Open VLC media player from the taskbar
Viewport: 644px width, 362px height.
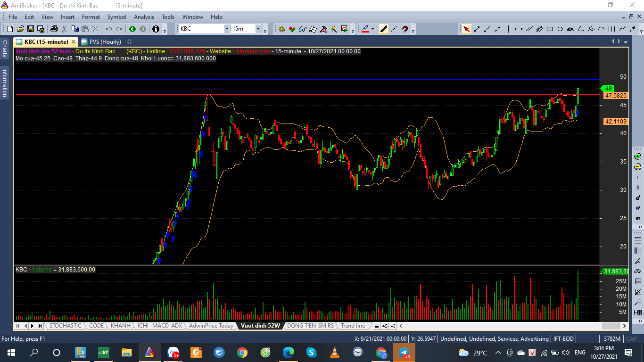(334, 353)
